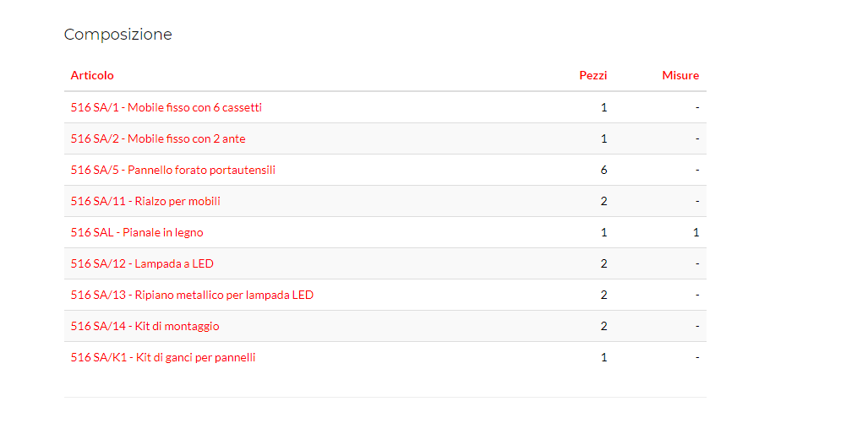Click the Misure dash for Mobile fisso 6 cassetti
The width and height of the screenshot is (868, 423).
[697, 107]
